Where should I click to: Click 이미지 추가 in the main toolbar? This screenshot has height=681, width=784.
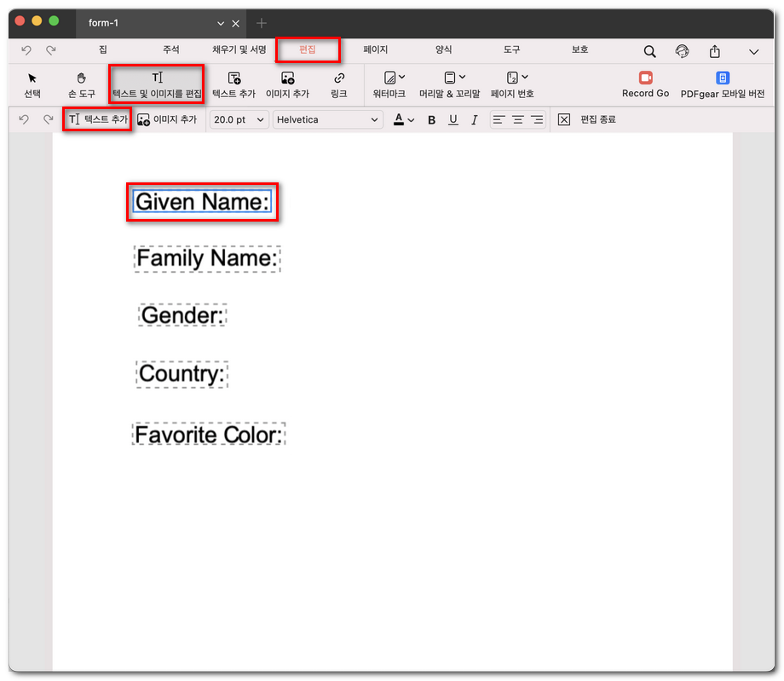click(287, 84)
